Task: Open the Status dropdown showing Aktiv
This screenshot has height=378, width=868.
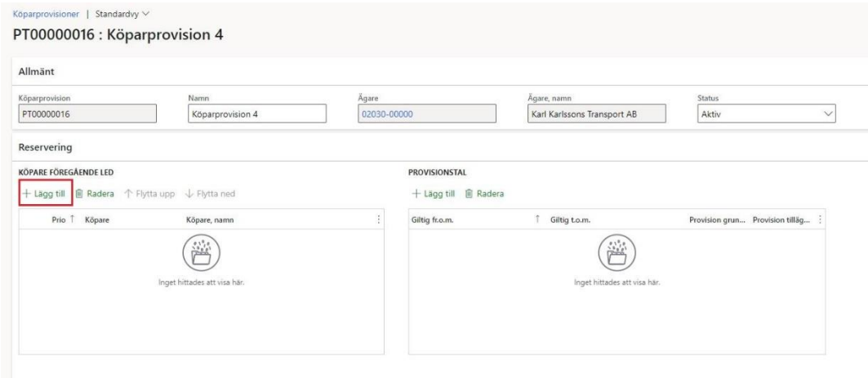Action: [768, 114]
